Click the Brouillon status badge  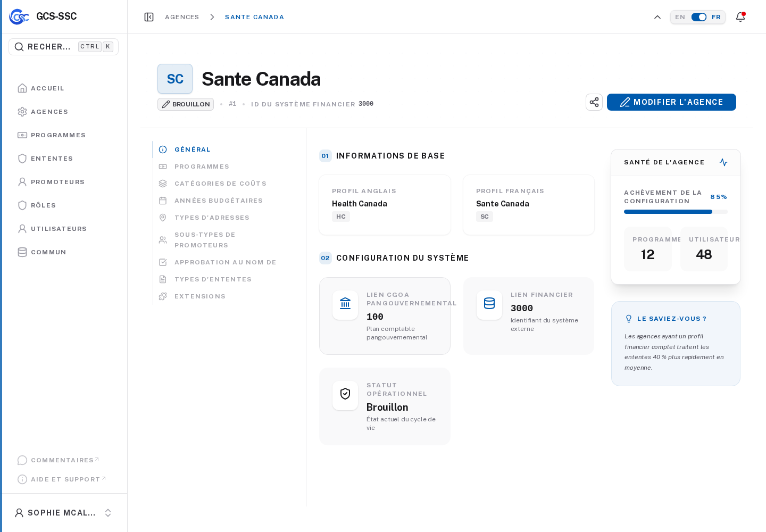pos(186,104)
